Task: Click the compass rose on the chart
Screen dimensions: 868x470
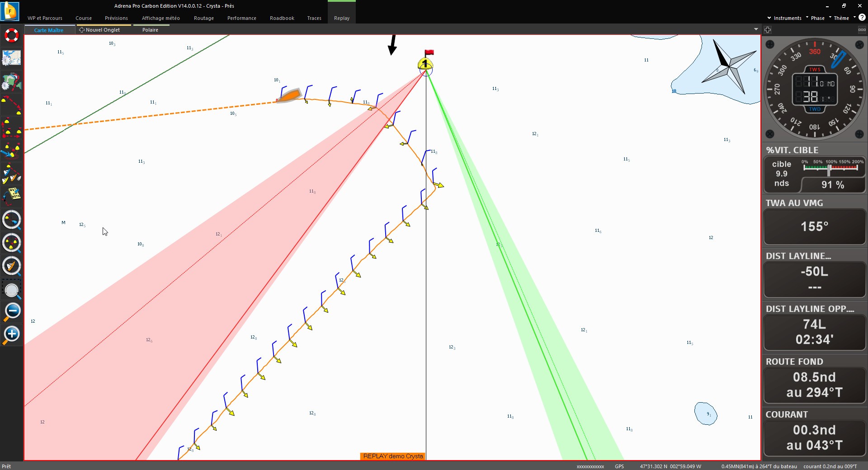Action: point(729,67)
